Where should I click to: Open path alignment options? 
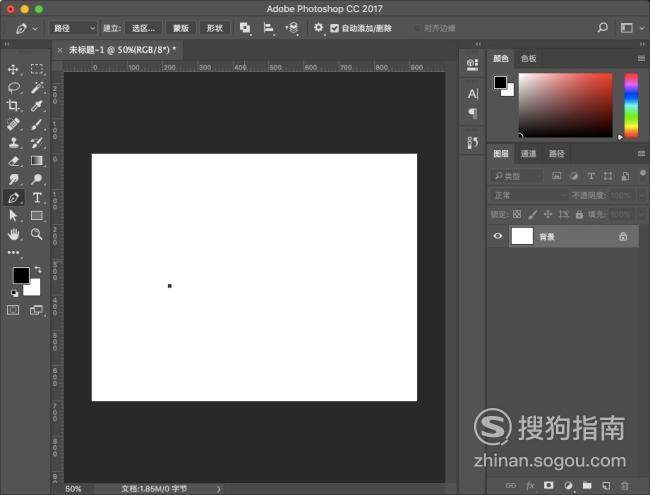pyautogui.click(x=269, y=28)
